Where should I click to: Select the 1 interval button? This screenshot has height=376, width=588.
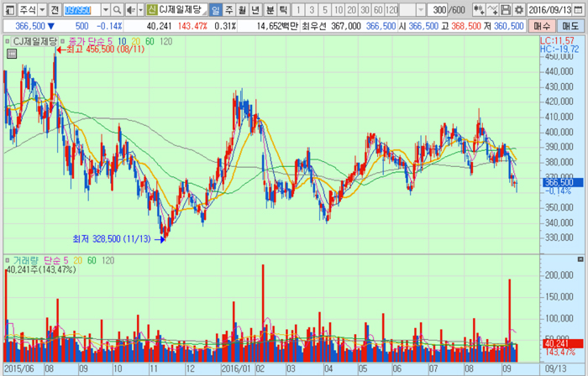point(298,10)
